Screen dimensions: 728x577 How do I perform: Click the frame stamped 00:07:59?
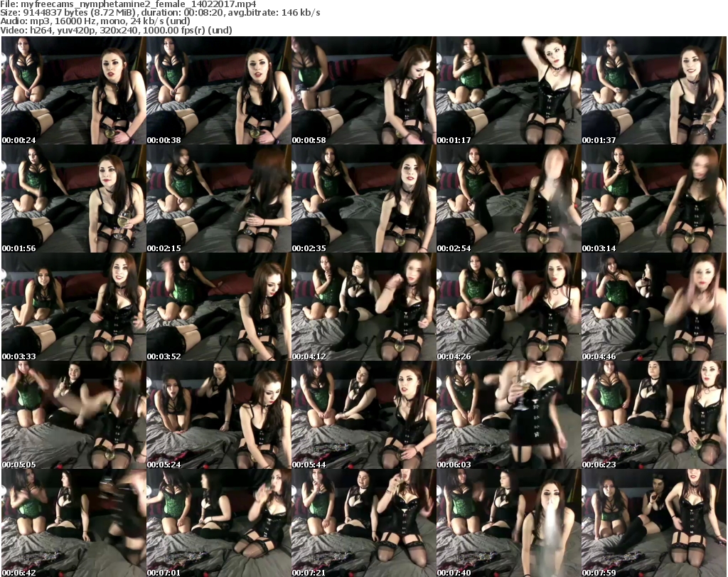(x=654, y=523)
